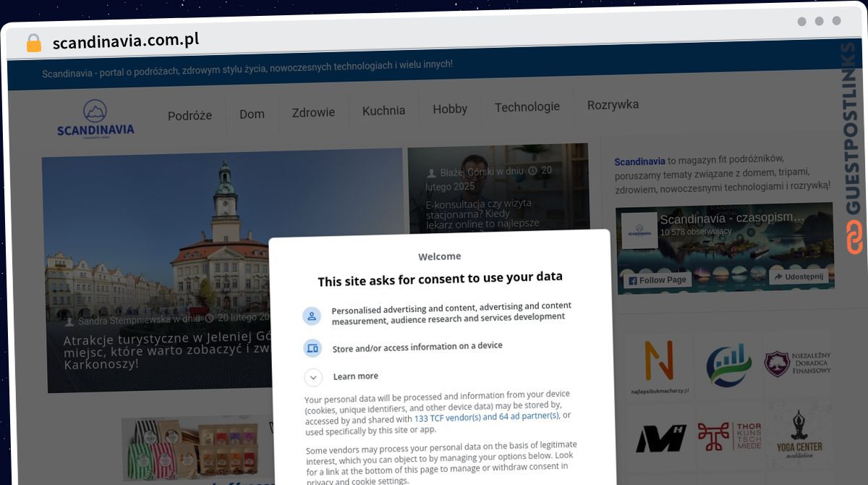Click the clock icon beside 20 lutego

pyautogui.click(x=209, y=318)
